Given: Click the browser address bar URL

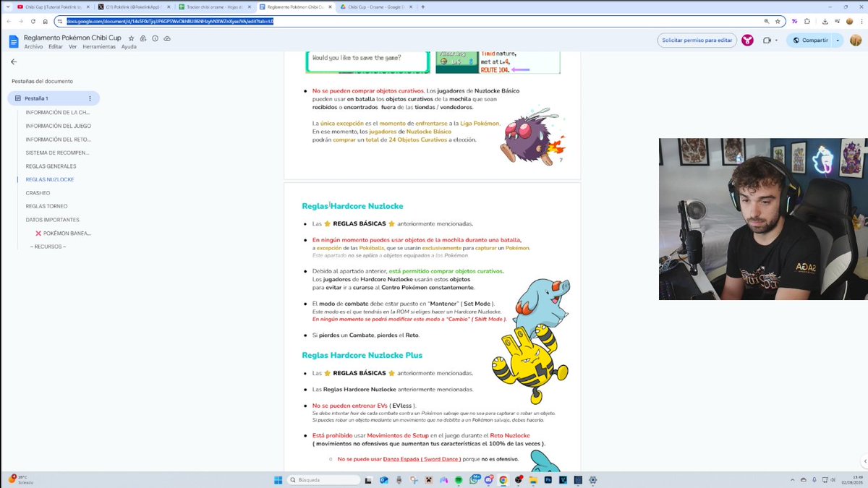Looking at the screenshot, I should point(170,21).
